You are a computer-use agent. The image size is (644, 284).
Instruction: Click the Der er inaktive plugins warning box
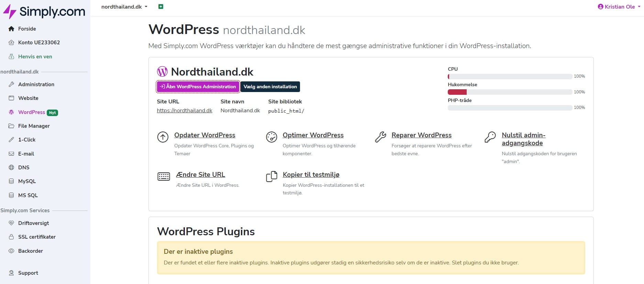371,258
